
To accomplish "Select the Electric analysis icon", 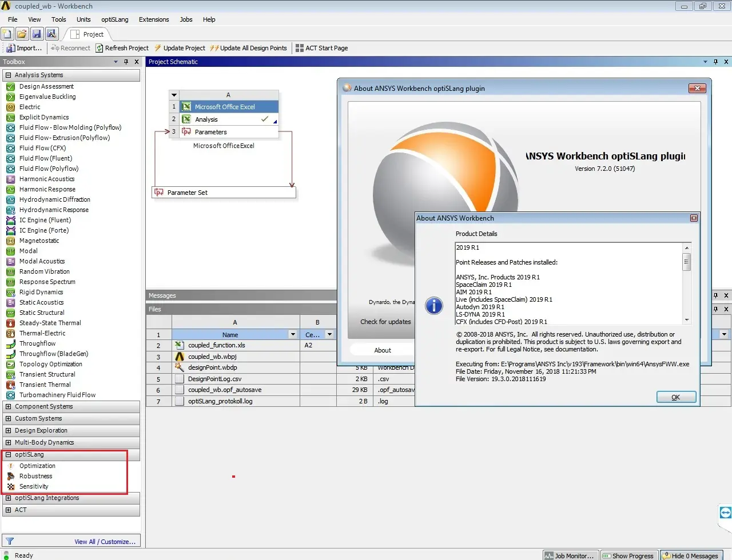I will click(x=10, y=107).
